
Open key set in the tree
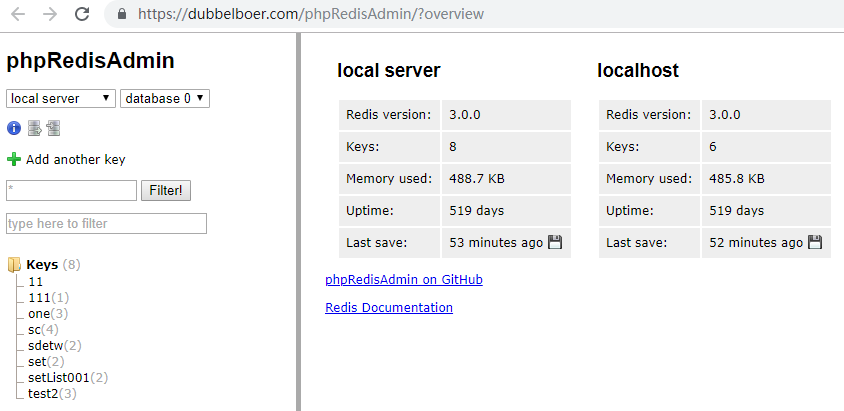click(46, 362)
